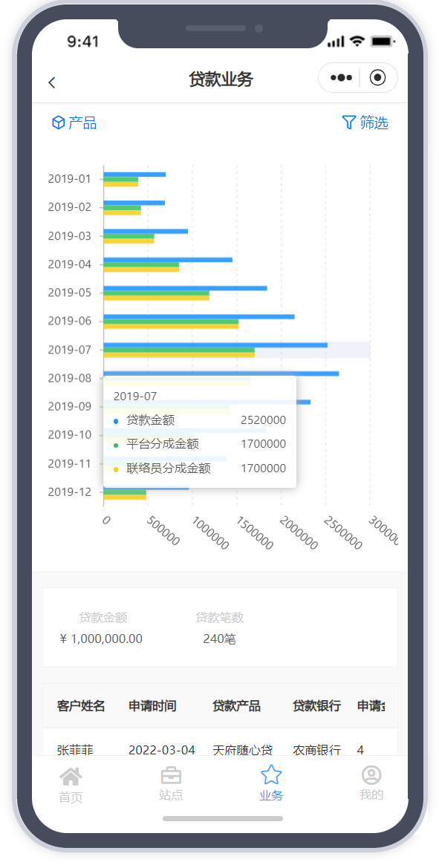439x868 pixels.
Task: Click the 客户姓名 column header
Action: pos(81,706)
